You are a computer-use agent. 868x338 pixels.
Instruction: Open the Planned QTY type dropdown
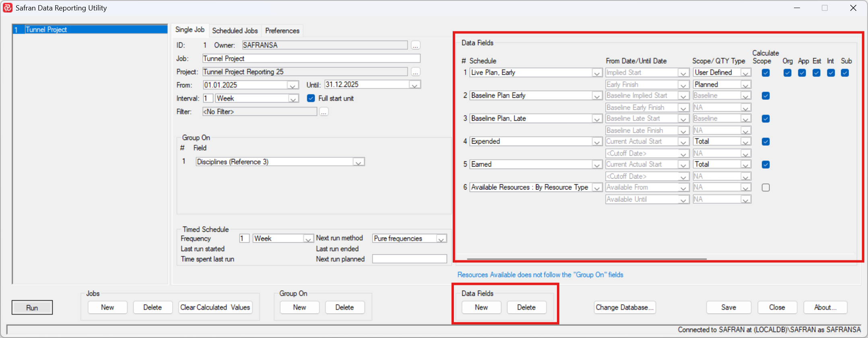pos(746,85)
